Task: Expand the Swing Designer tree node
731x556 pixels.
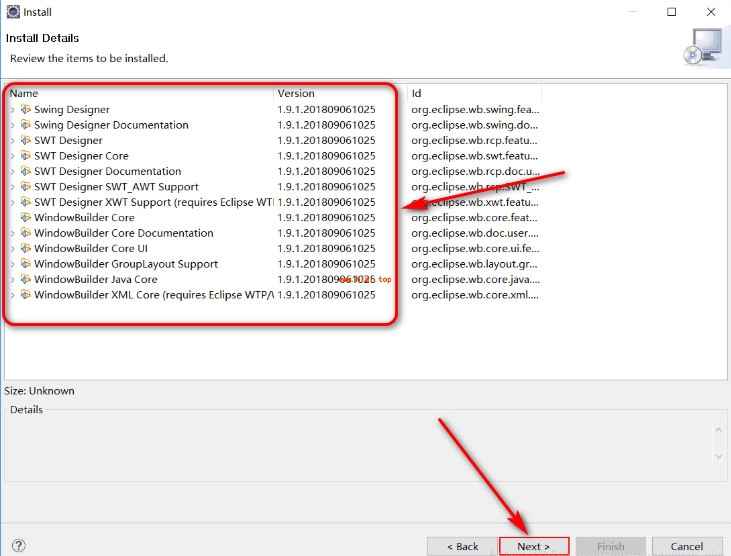Action: tap(13, 110)
